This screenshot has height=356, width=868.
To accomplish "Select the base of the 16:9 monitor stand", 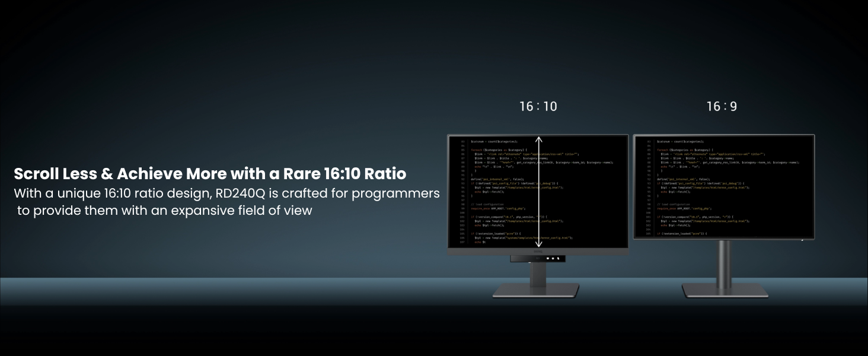I will click(725, 291).
